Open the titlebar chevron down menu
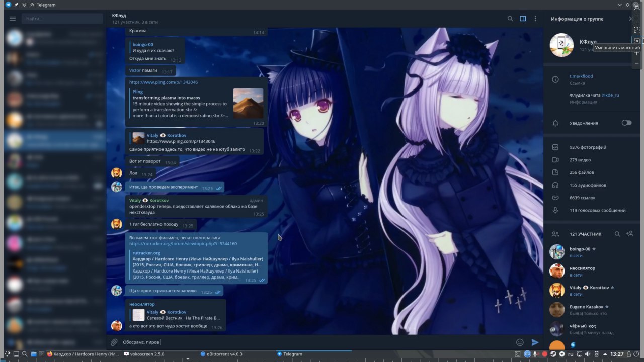The height and width of the screenshot is (362, 644). (620, 5)
